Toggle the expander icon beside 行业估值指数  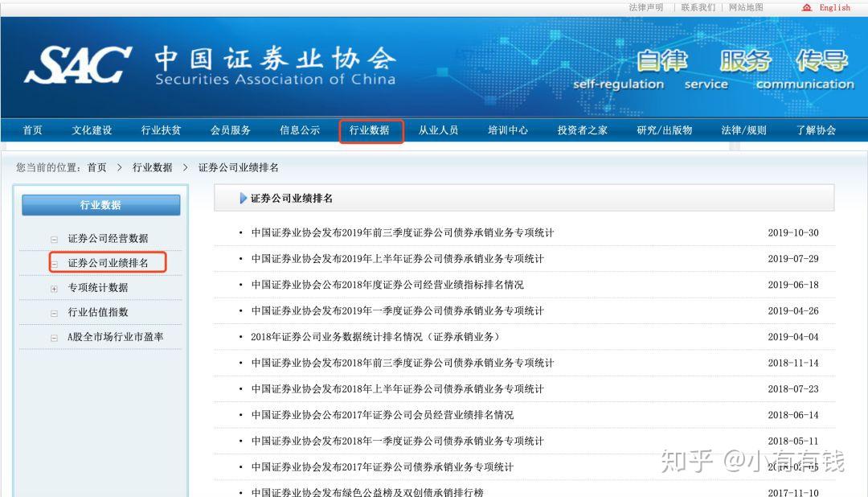55,313
